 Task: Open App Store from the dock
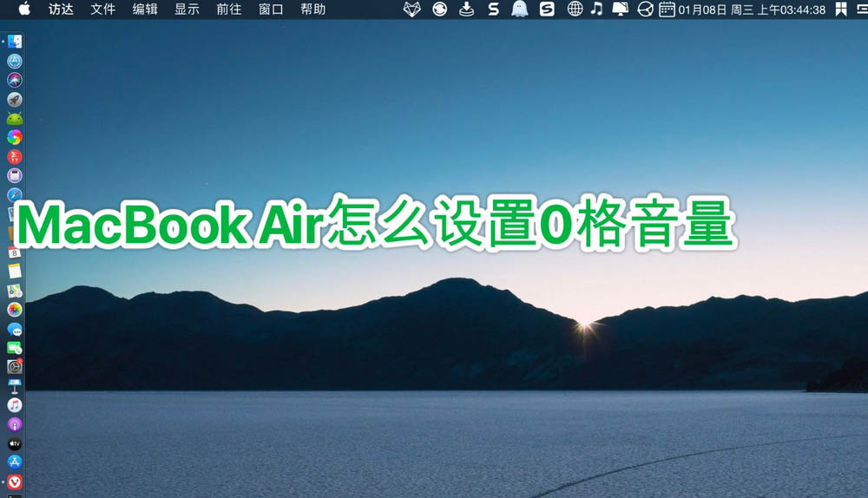click(15, 462)
